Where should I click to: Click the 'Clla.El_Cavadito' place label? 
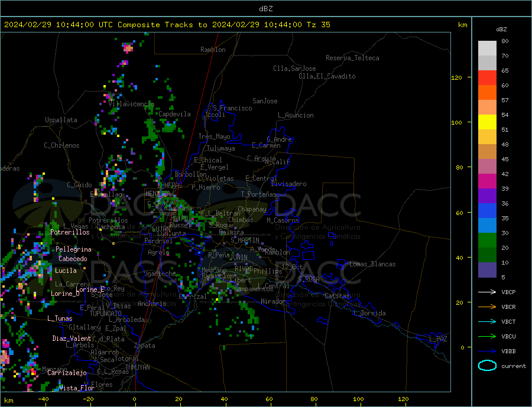[x=327, y=76]
